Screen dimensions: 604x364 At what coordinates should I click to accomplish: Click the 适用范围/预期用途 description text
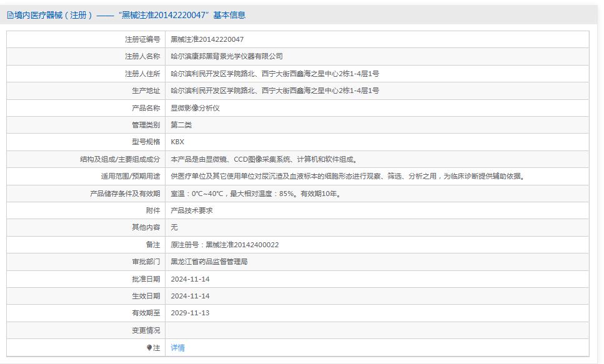tap(347, 176)
